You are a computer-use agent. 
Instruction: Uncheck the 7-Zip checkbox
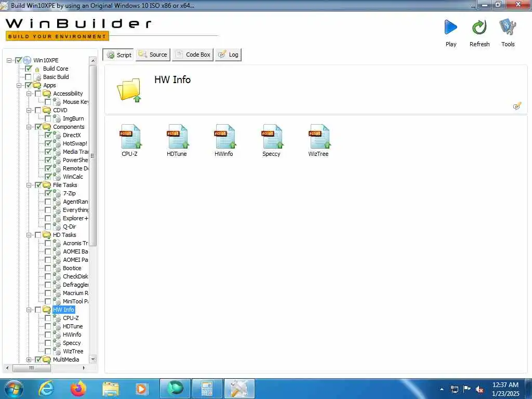[x=48, y=193]
